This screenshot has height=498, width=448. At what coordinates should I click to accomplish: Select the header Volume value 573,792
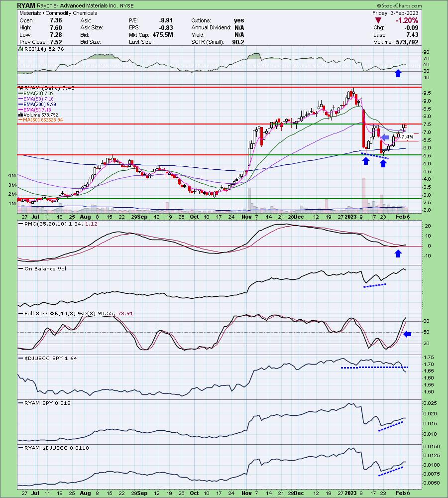coord(407,42)
